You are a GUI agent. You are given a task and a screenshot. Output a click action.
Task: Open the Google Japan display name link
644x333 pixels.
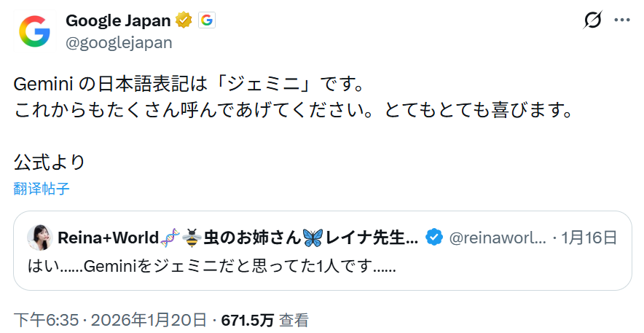[117, 20]
